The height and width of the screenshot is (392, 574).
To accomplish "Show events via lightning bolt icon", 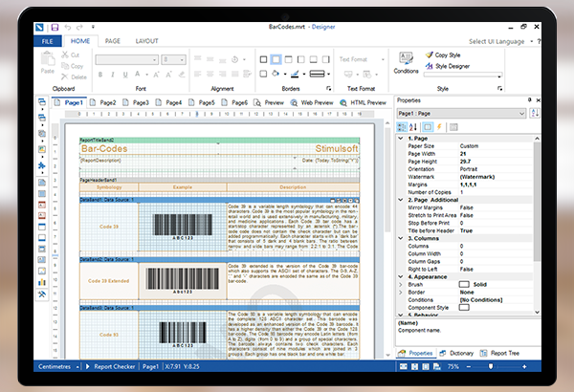I will [439, 127].
